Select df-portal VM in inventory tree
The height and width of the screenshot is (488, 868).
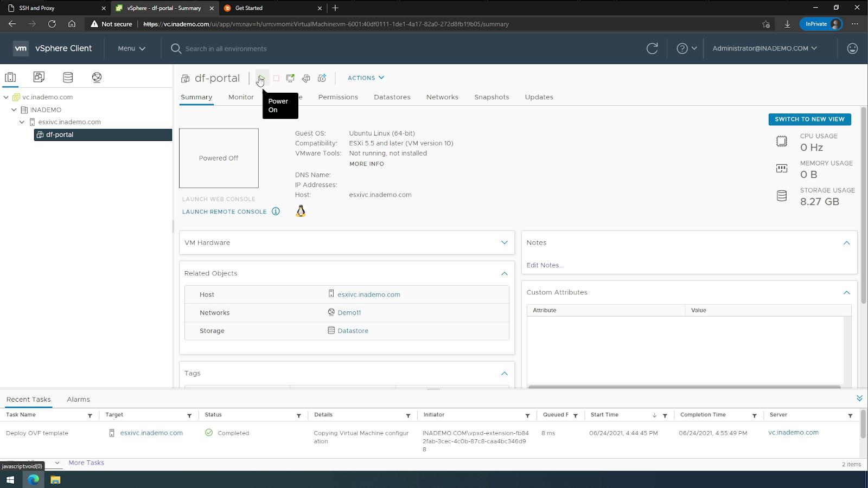(x=103, y=134)
